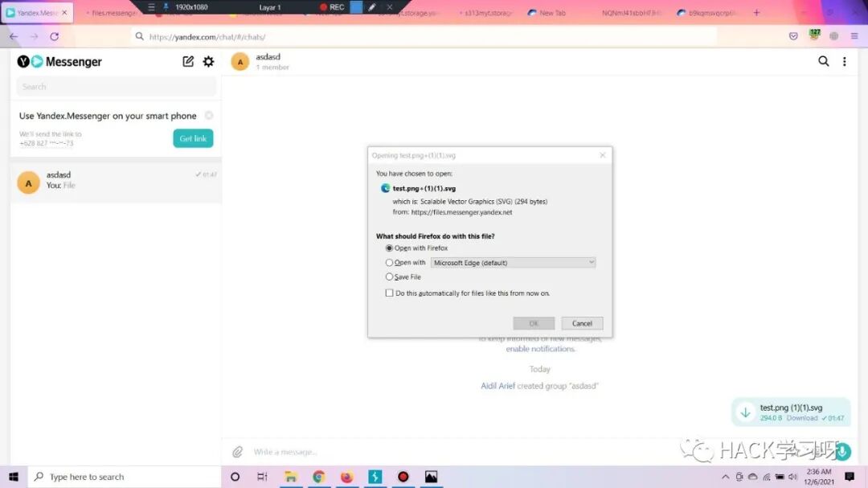This screenshot has height=488, width=868.
Task: Click the enable notifications link
Action: (x=540, y=349)
